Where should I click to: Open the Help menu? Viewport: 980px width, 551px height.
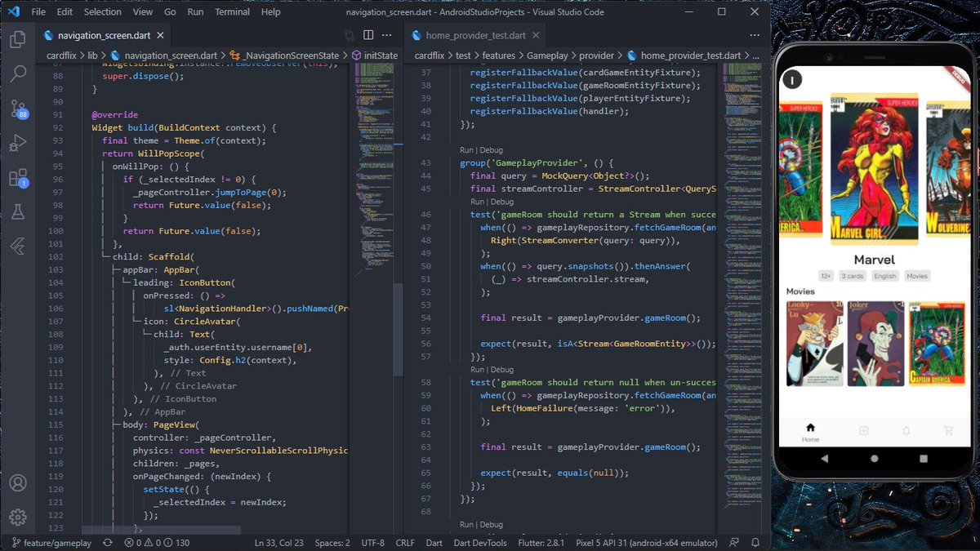coord(271,12)
